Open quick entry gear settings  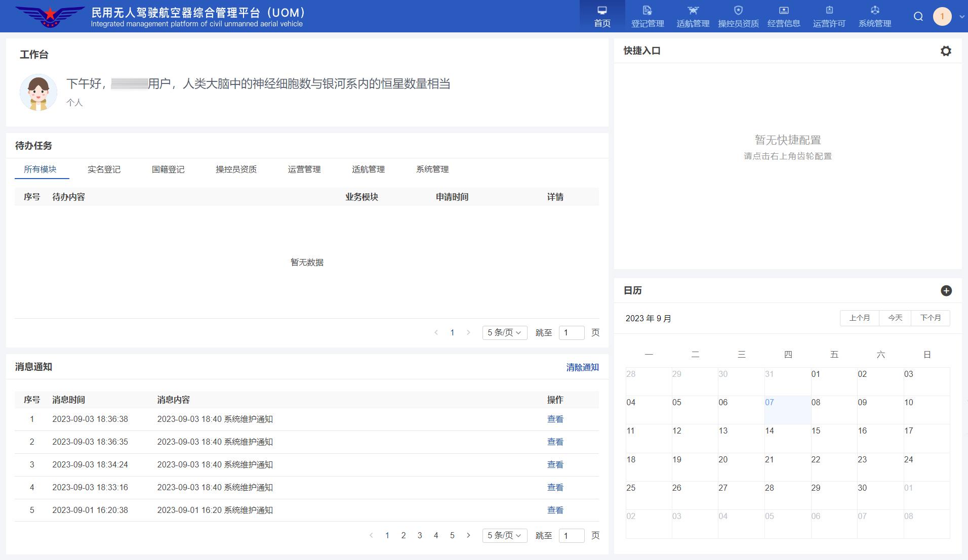946,51
